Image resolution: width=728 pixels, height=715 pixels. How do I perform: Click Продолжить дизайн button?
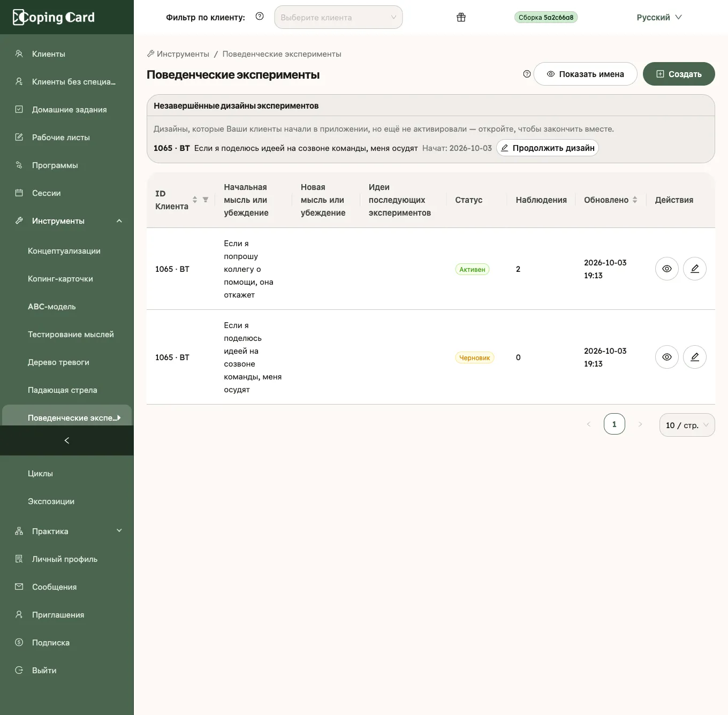coord(548,148)
